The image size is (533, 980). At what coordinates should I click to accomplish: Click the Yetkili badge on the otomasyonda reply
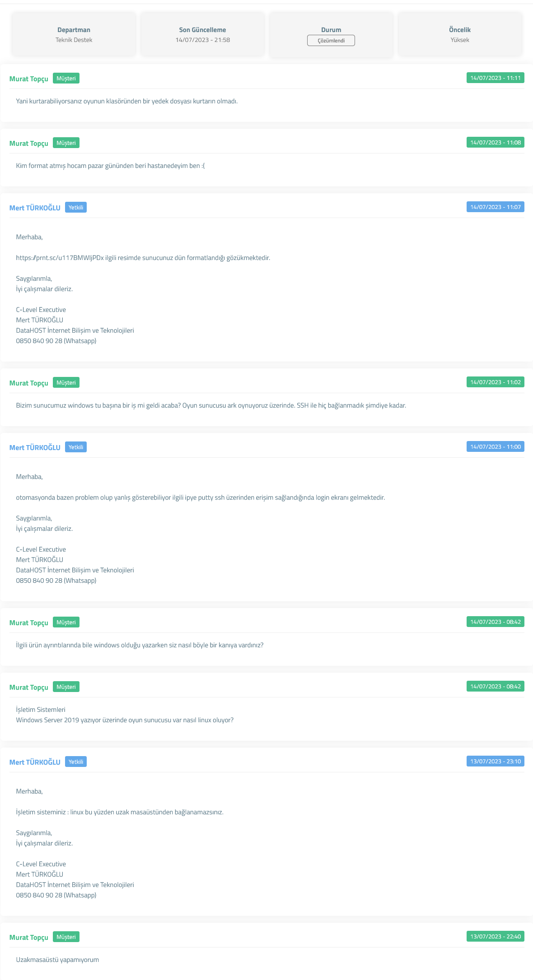pyautogui.click(x=76, y=447)
